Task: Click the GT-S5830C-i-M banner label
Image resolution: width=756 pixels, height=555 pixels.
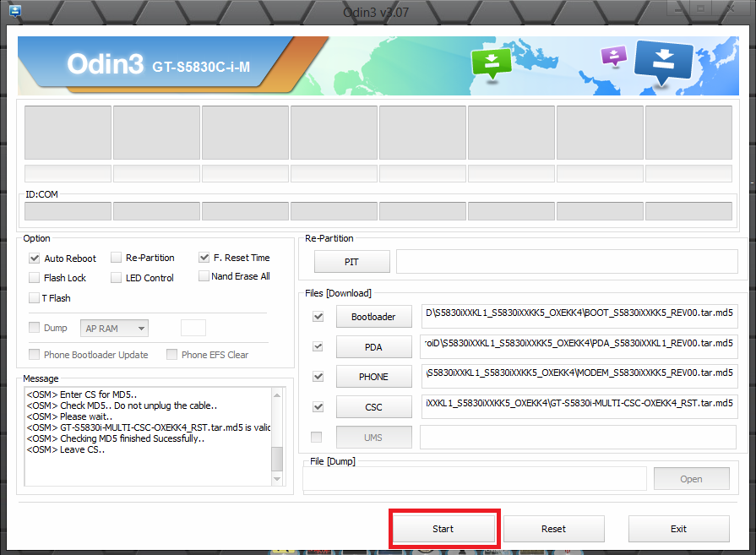Action: [201, 67]
